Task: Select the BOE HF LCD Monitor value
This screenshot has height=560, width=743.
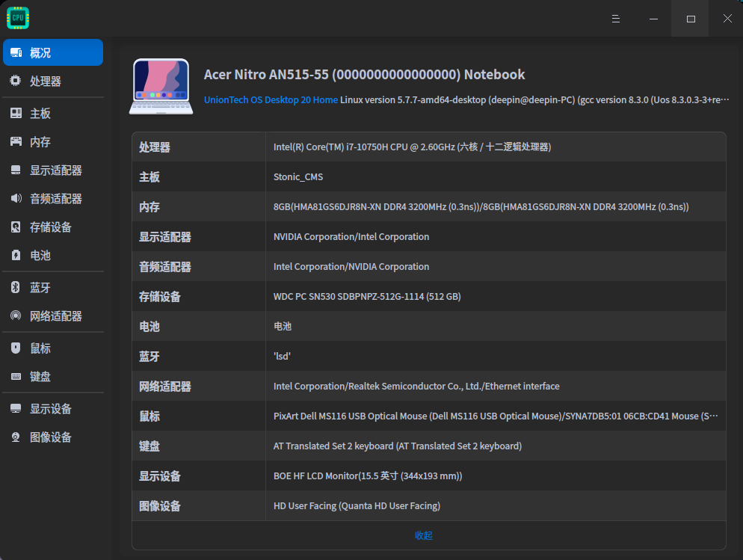Action: pyautogui.click(x=368, y=476)
